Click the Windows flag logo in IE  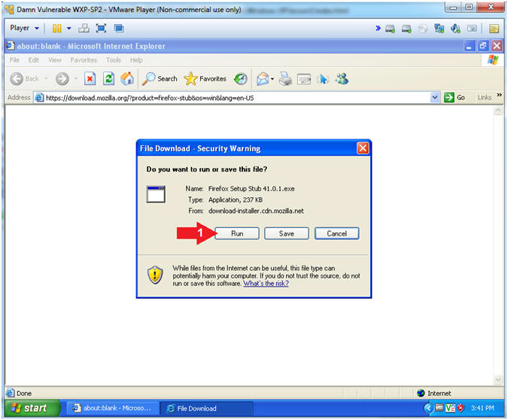(493, 60)
